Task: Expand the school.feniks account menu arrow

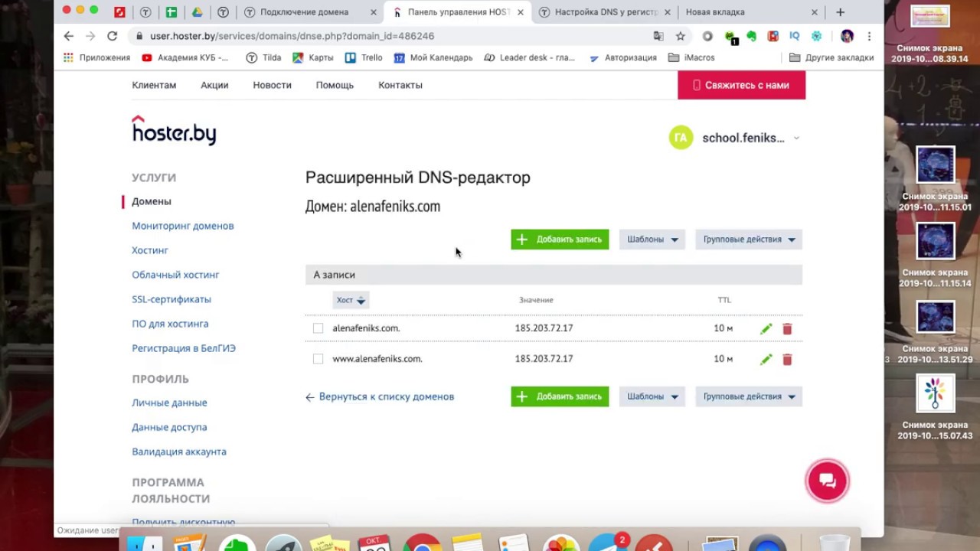Action: point(796,139)
